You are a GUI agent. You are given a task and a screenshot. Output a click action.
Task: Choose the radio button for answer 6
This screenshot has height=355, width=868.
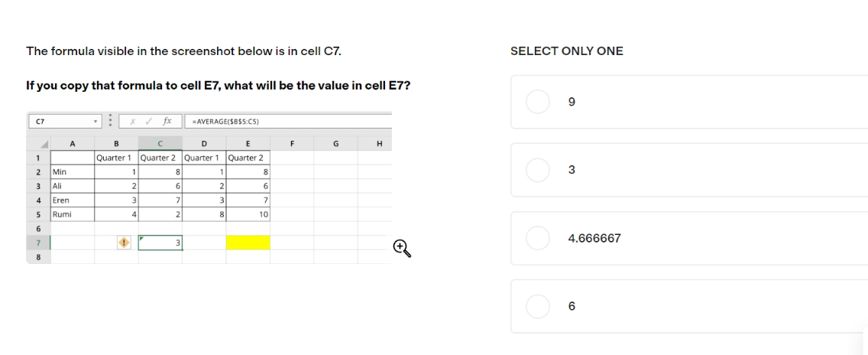click(537, 306)
